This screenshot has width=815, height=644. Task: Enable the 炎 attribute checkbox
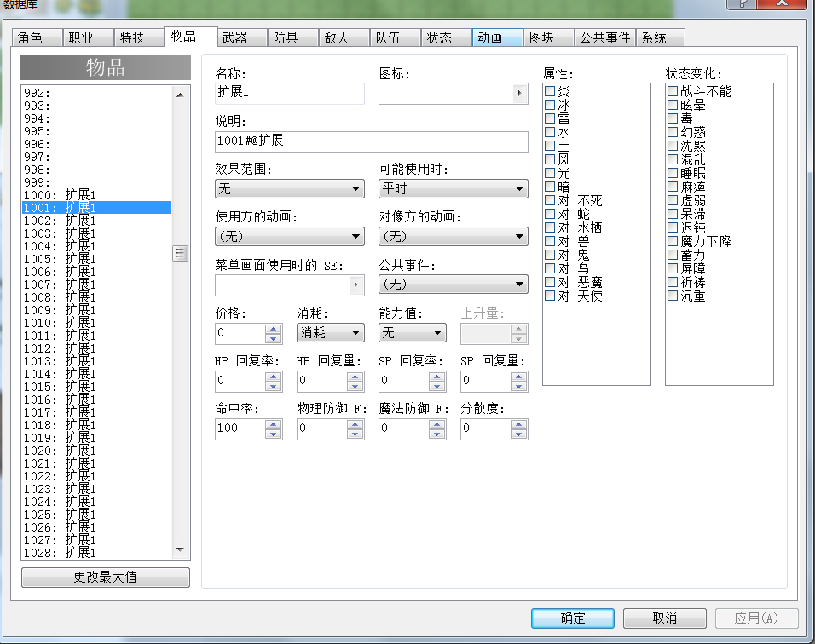point(550,91)
